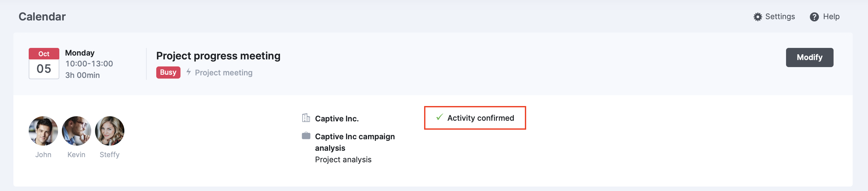Open John's profile photo
The height and width of the screenshot is (191, 868).
tap(43, 131)
